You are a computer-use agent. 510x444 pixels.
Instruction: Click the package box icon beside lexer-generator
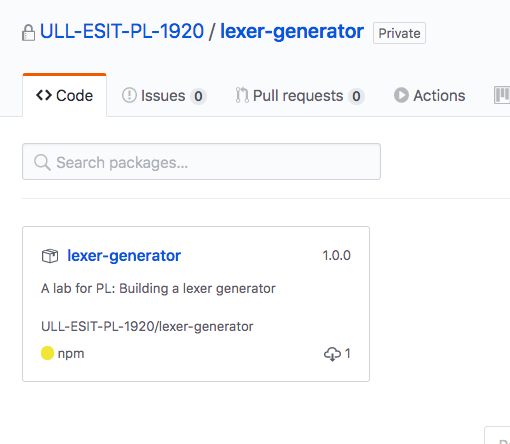50,256
